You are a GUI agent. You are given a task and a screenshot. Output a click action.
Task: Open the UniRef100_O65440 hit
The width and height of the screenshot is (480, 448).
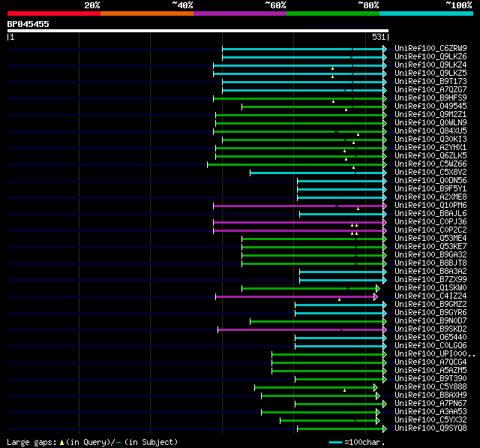pyautogui.click(x=430, y=338)
